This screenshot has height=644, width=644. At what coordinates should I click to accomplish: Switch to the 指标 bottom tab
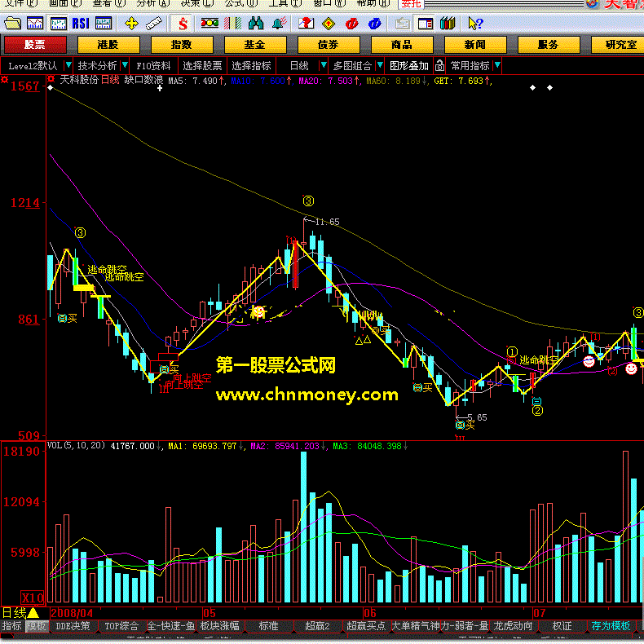click(12, 626)
